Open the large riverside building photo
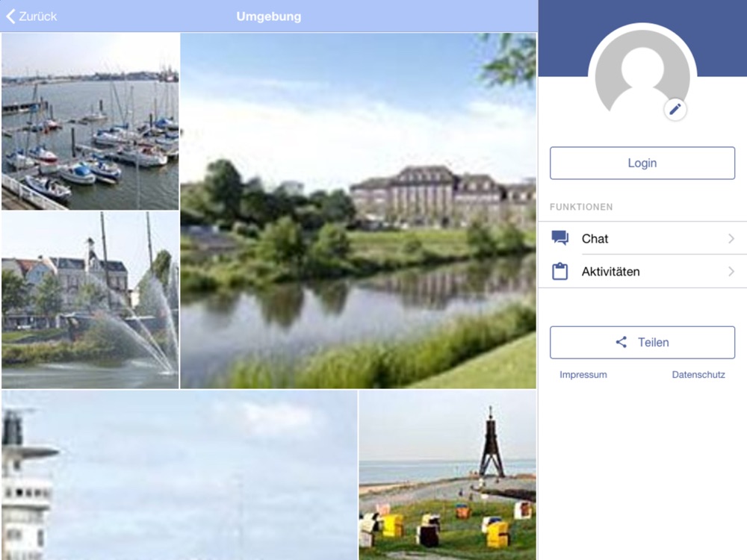Screen dimensions: 747x560 359,211
